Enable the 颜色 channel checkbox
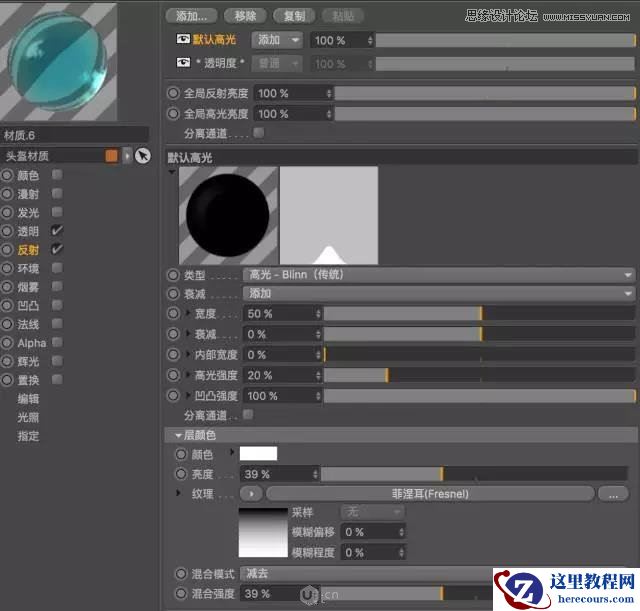This screenshot has height=611, width=640. click(x=57, y=175)
